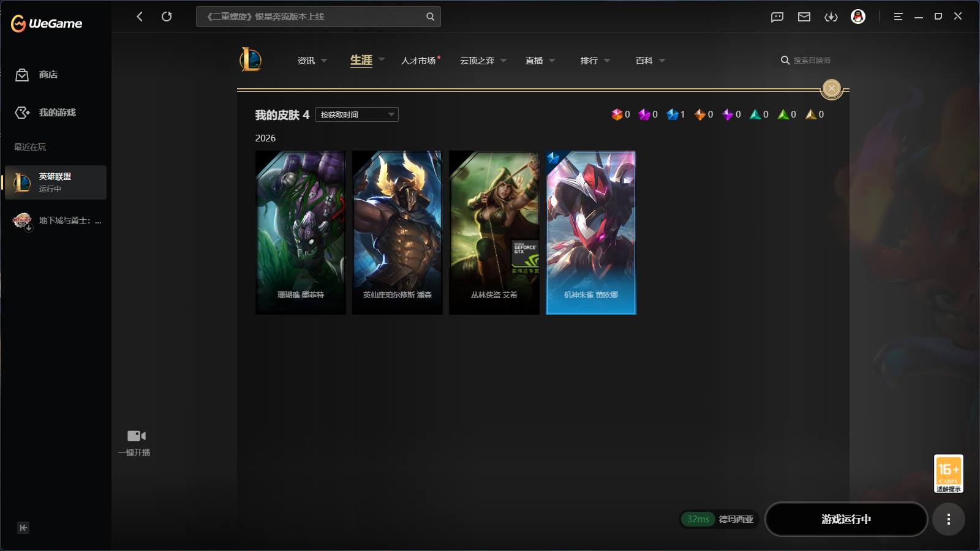The image size is (980, 551).
Task: Open the 16+ age rating notice
Action: click(948, 473)
